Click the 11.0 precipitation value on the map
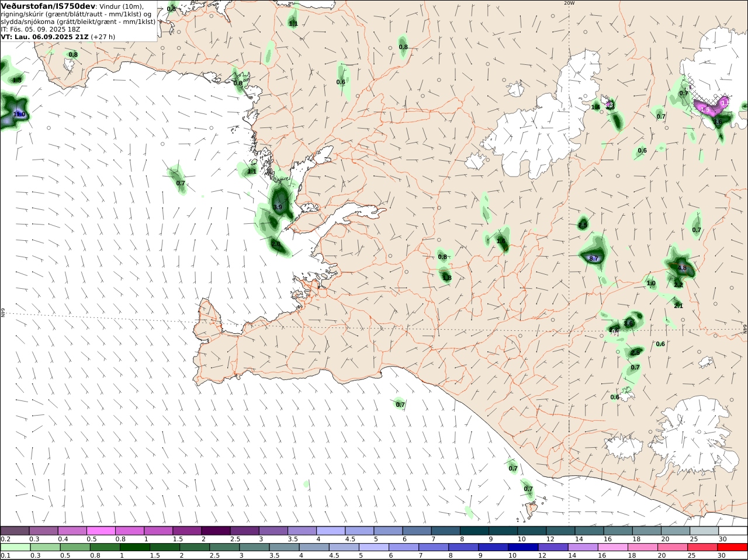The height and width of the screenshot is (560, 748). pyautogui.click(x=19, y=114)
